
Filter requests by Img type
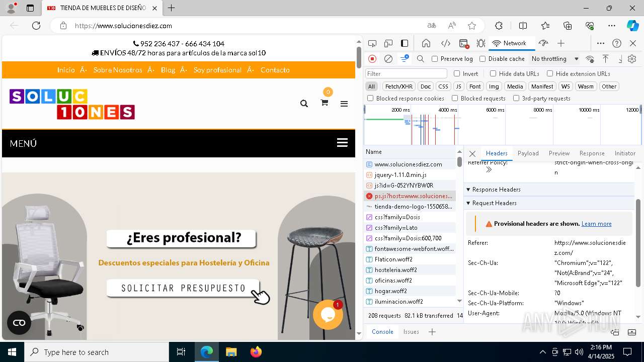(494, 86)
